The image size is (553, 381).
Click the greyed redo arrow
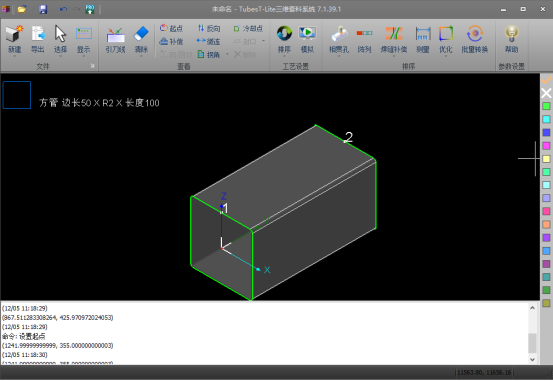coord(77,9)
